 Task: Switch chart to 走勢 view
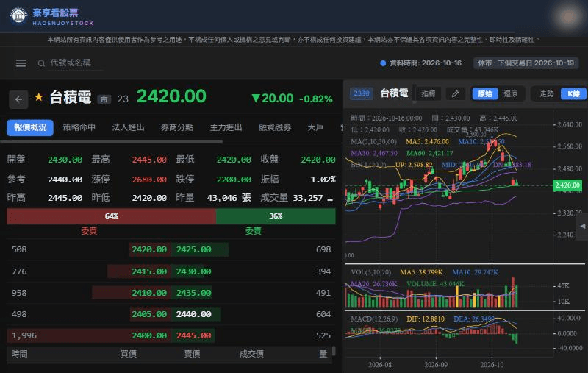click(x=546, y=94)
